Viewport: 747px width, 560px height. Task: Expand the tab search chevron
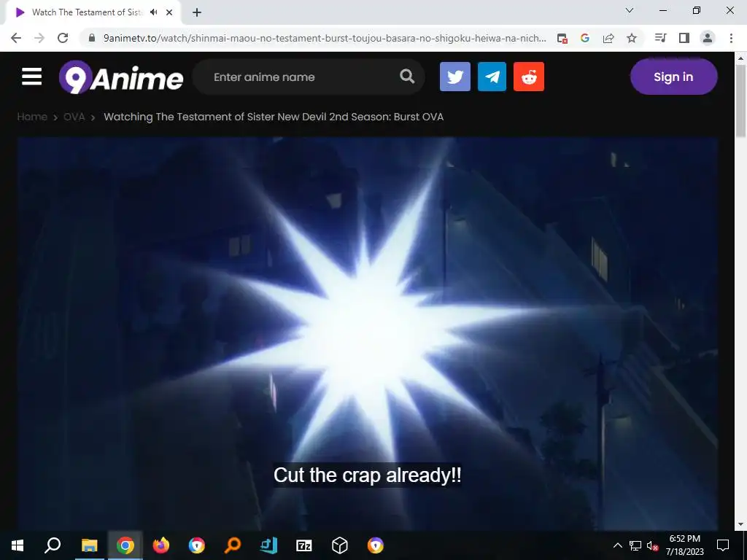630,10
